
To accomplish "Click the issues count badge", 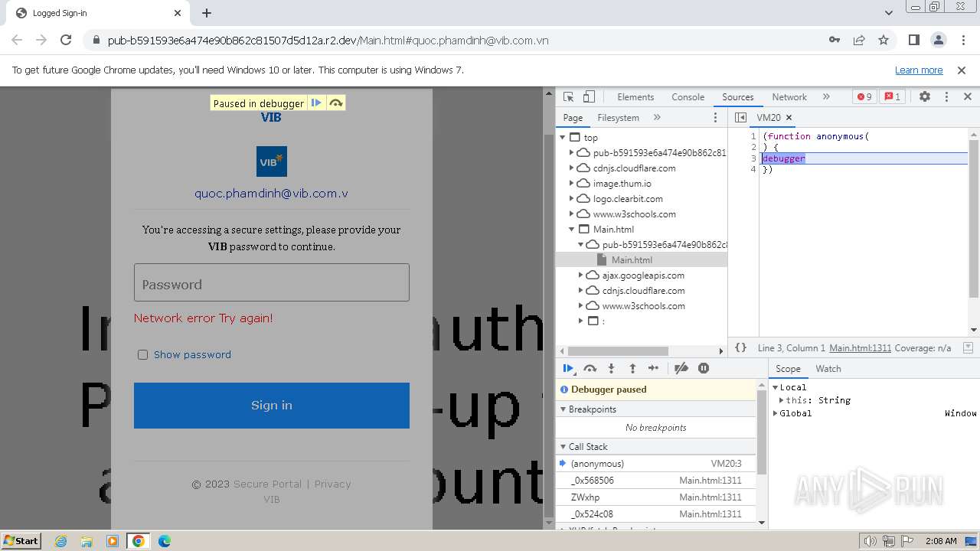I will point(893,96).
